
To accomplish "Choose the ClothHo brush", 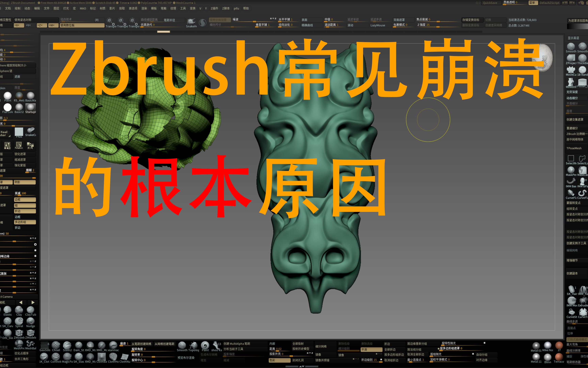I will pos(113,358).
